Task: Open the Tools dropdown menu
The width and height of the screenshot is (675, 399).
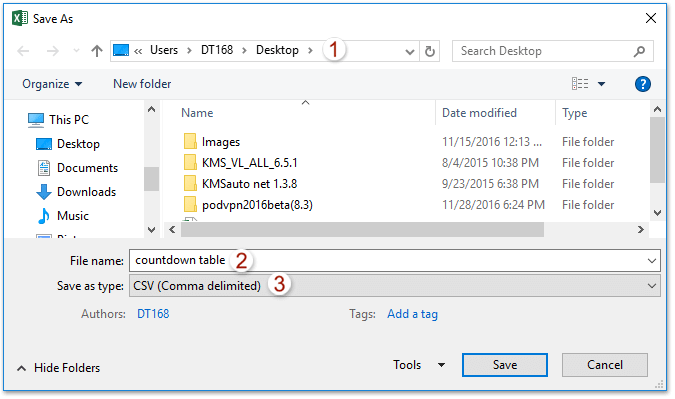Action: 419,365
